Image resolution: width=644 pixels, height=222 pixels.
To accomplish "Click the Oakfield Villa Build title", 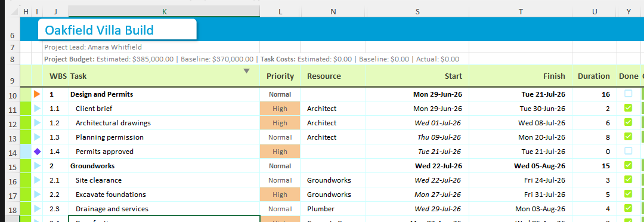I will coord(99,30).
